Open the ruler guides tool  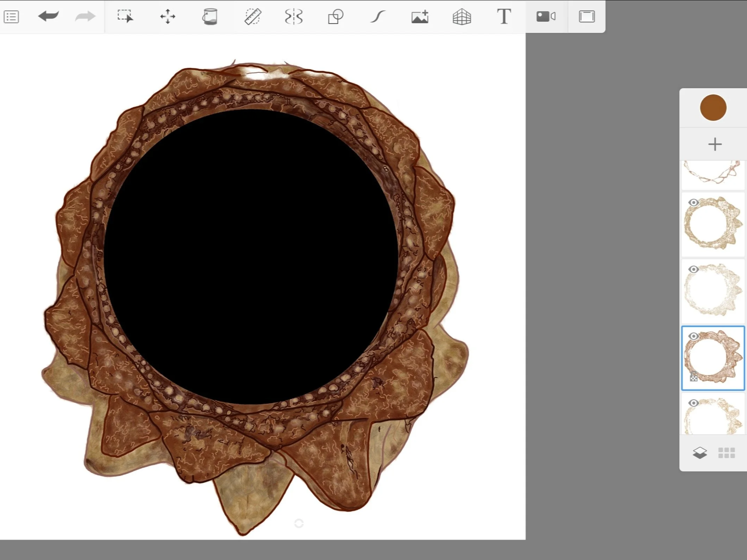tap(252, 16)
